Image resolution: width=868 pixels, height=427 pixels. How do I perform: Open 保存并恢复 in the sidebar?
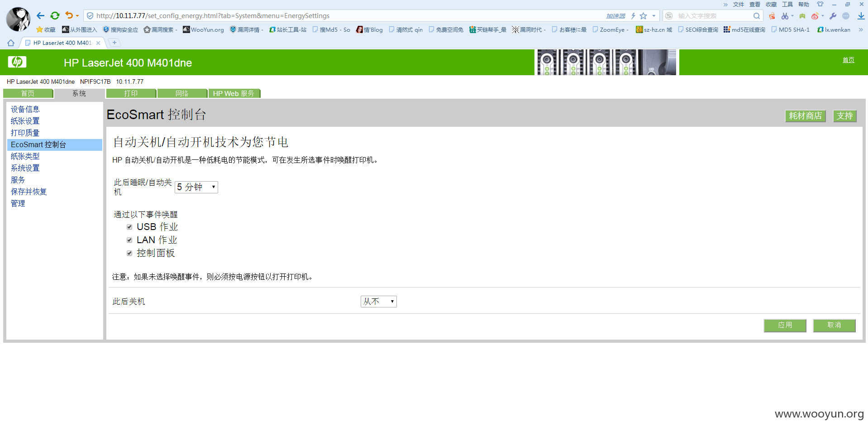[x=29, y=192]
